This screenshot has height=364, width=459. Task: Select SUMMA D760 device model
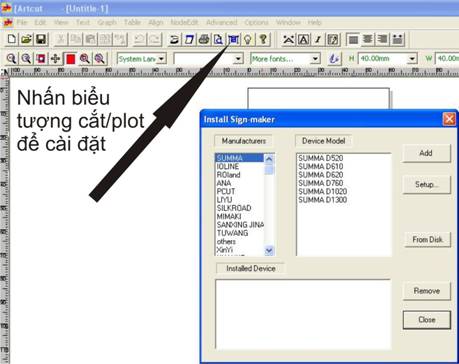321,183
